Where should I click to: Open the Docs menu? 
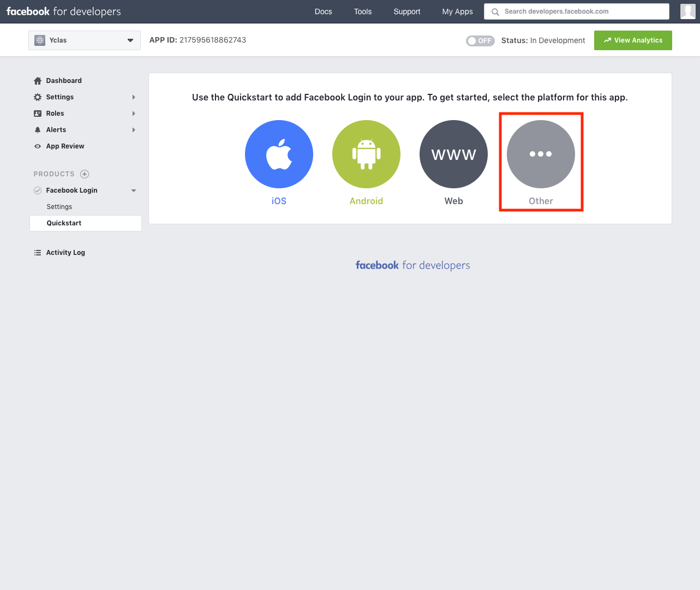coord(323,11)
